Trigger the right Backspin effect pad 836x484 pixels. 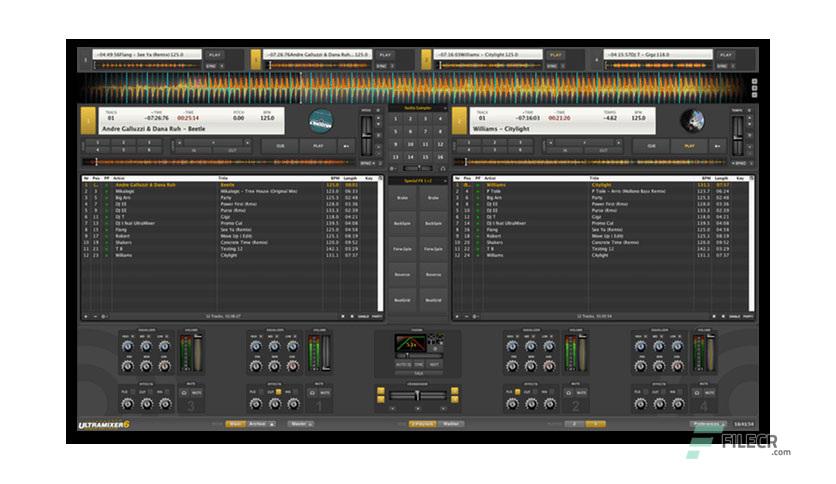point(433,223)
